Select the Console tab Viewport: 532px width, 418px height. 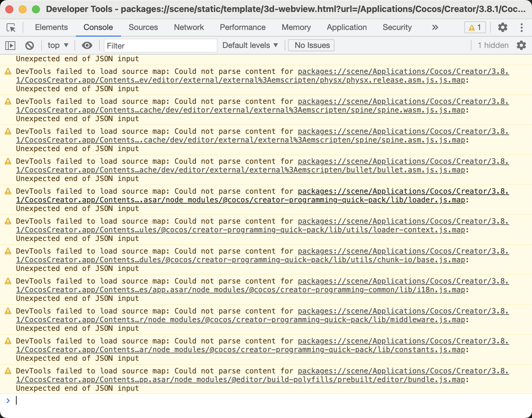click(x=98, y=27)
